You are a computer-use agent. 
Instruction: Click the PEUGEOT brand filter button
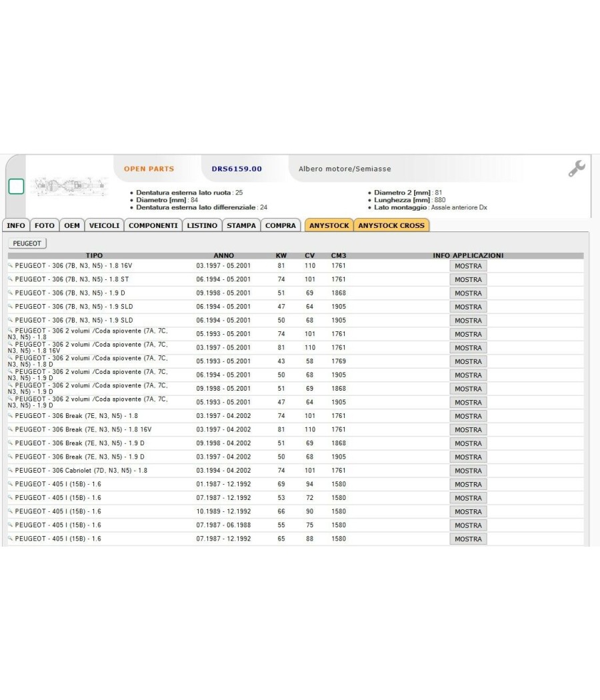(27, 243)
